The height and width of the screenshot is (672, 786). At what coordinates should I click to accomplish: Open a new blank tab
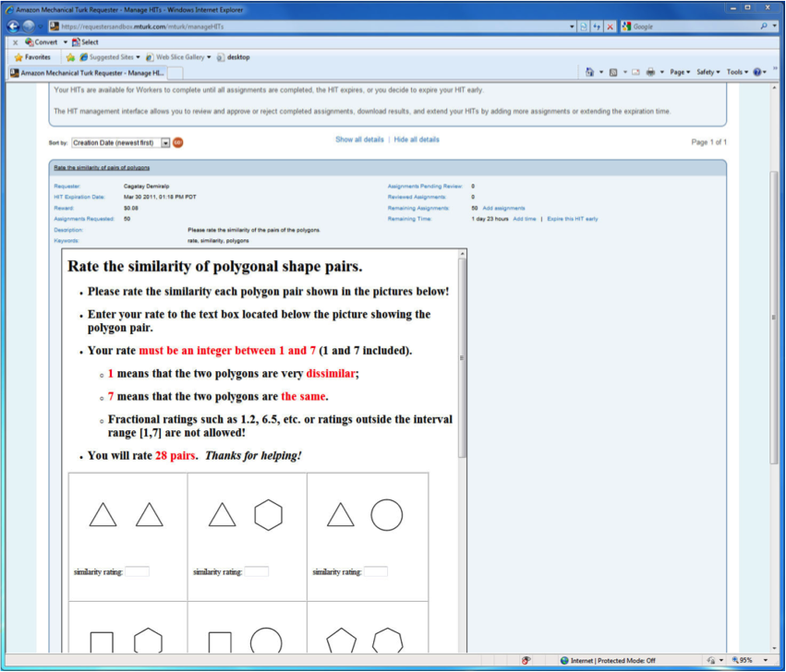coord(175,74)
